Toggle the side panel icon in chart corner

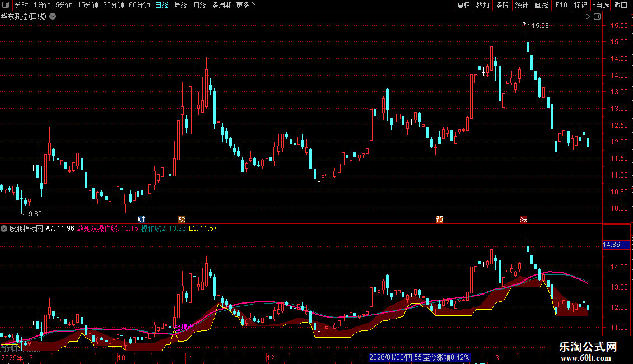pos(597,17)
